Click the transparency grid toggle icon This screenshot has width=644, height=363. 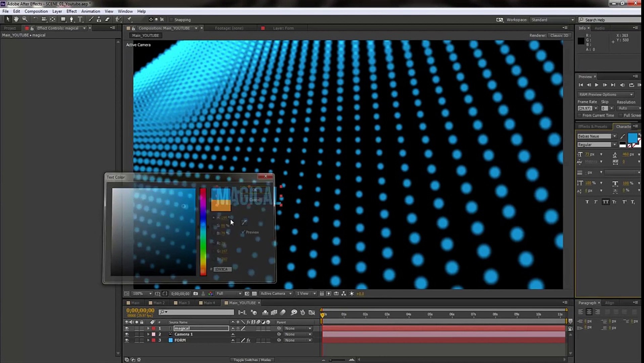click(254, 293)
